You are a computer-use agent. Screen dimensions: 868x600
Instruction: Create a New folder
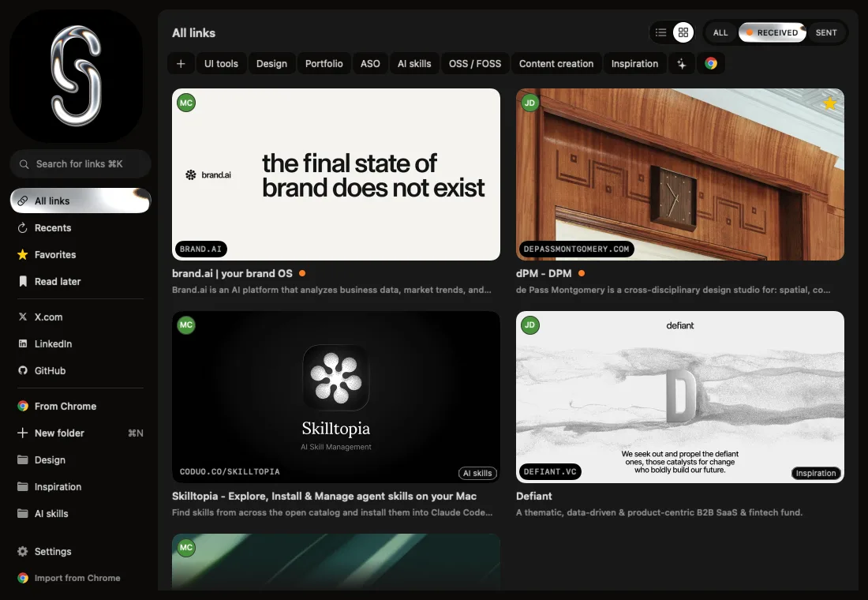(80, 433)
